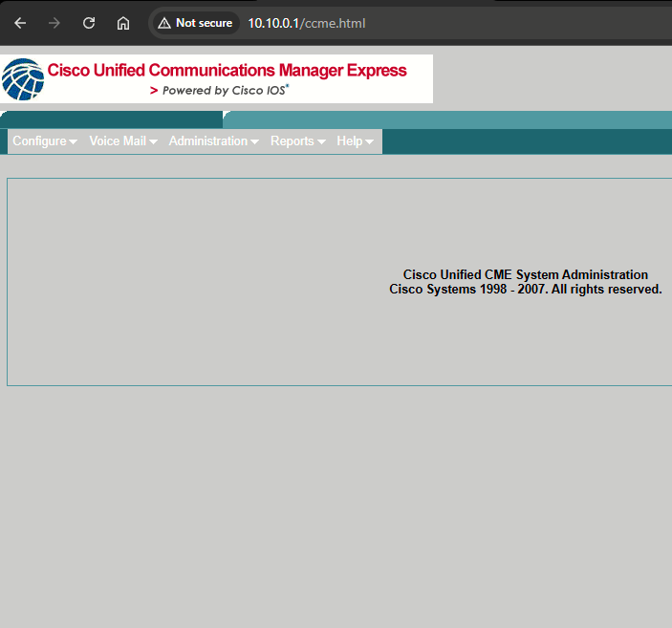672x628 pixels.
Task: Open the Administration menu
Action: [213, 141]
